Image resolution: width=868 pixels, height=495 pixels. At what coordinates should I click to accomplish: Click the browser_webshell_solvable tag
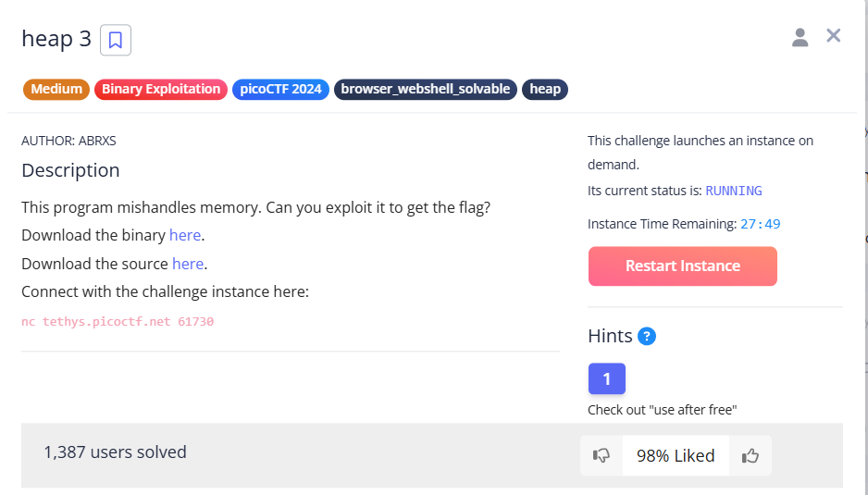point(425,90)
